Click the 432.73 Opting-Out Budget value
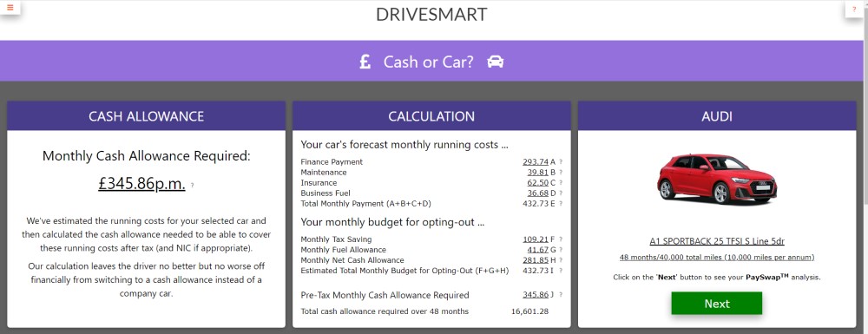 [536, 271]
